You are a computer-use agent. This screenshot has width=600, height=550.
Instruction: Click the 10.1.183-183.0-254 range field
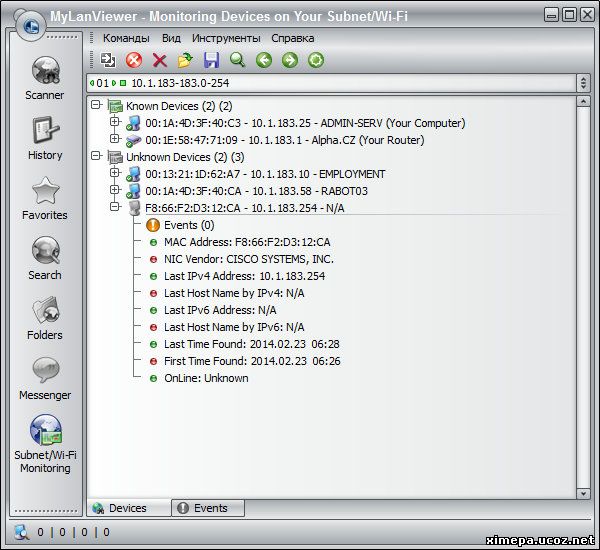(x=331, y=83)
